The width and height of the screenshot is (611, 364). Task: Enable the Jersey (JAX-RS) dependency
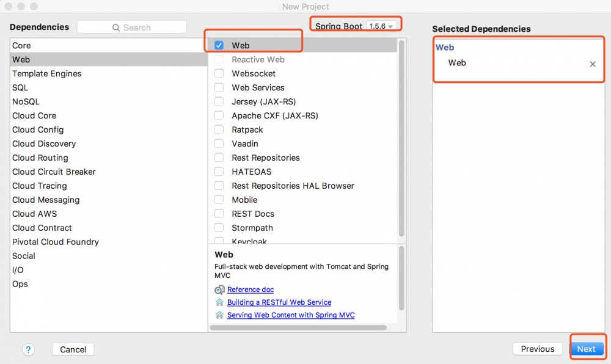218,101
